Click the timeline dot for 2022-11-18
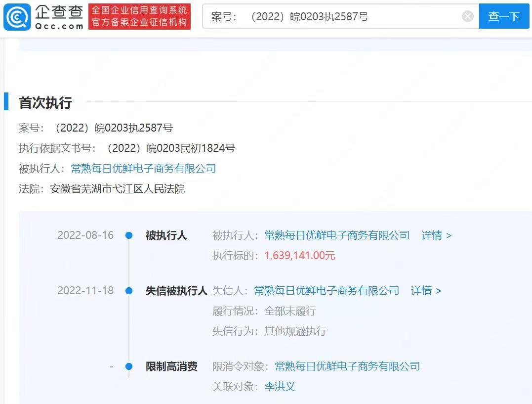Screen dimensions: 532x404 point(129,291)
